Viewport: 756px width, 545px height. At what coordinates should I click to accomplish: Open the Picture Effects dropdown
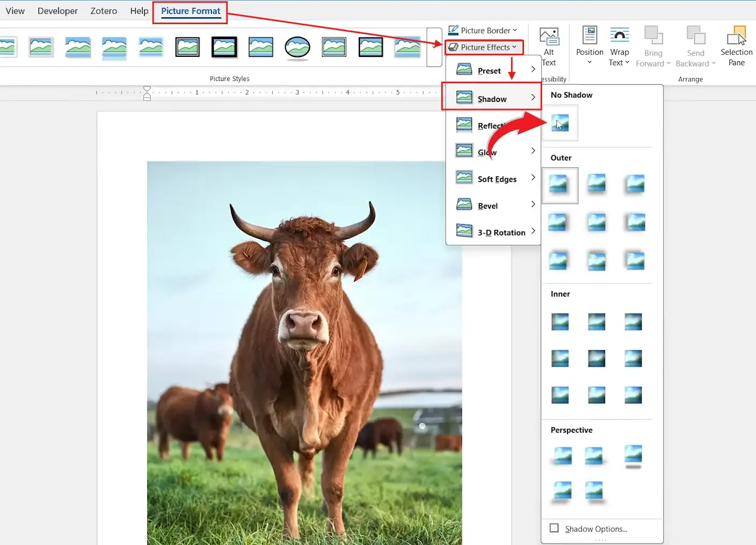(x=483, y=47)
